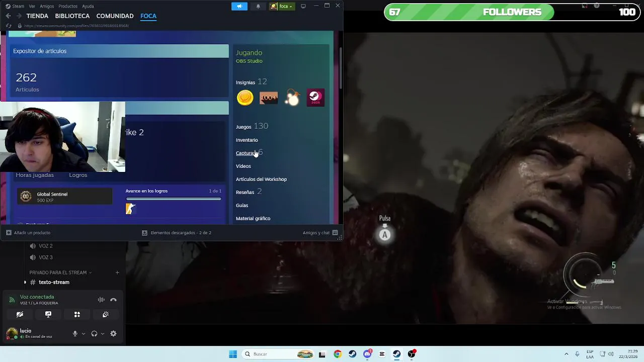Open Reseñas 2 link

tap(249, 192)
